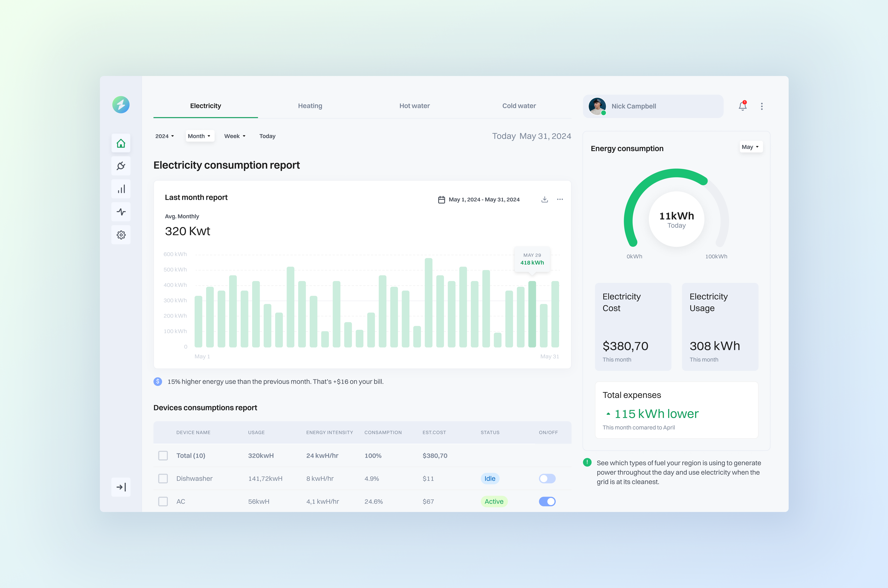Turn off the AC toggle
This screenshot has height=588, width=888.
[x=547, y=501]
